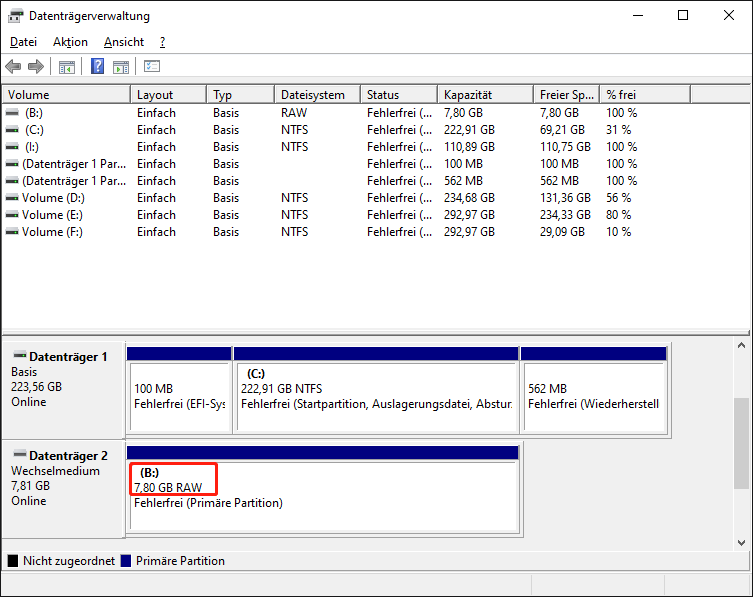753x597 pixels.
Task: Open Help via the question mark toolbar icon
Action: tap(97, 66)
